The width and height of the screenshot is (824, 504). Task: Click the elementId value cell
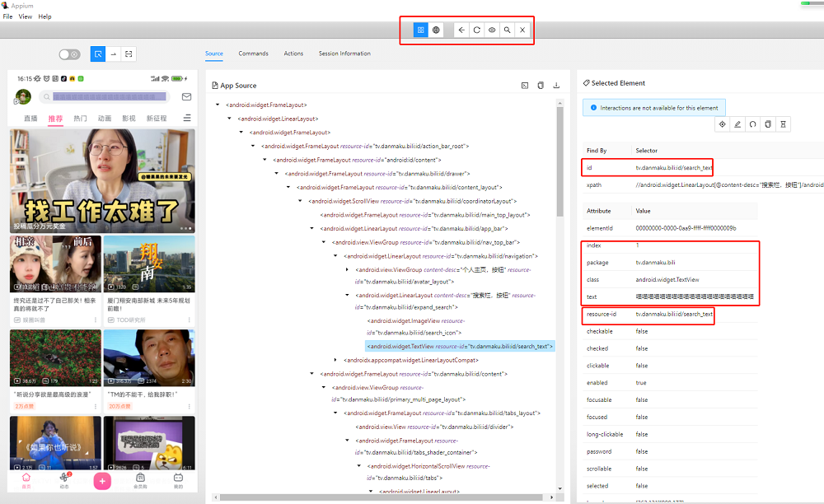tap(686, 228)
